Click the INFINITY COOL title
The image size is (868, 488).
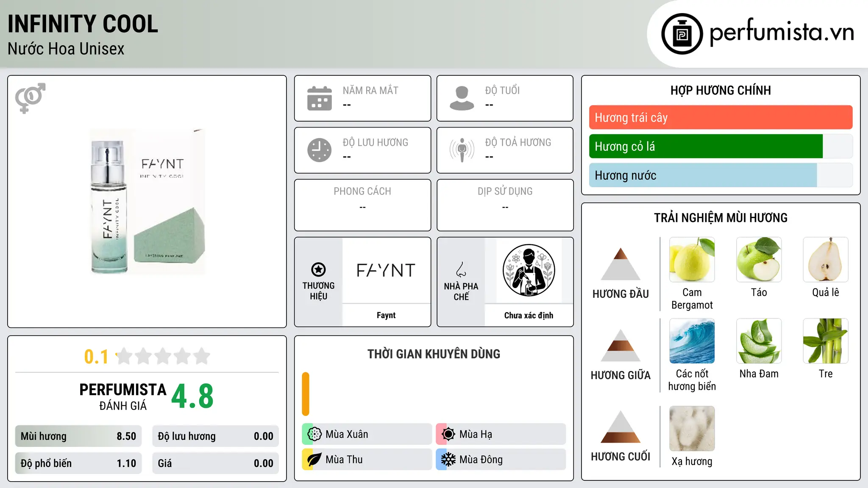click(83, 24)
